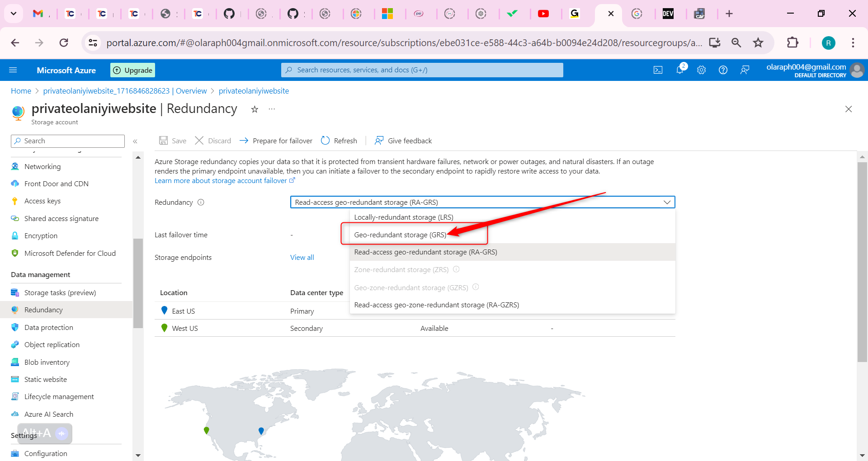Open the Azure notifications bell
Viewport: 868px width, 461px height.
point(679,70)
